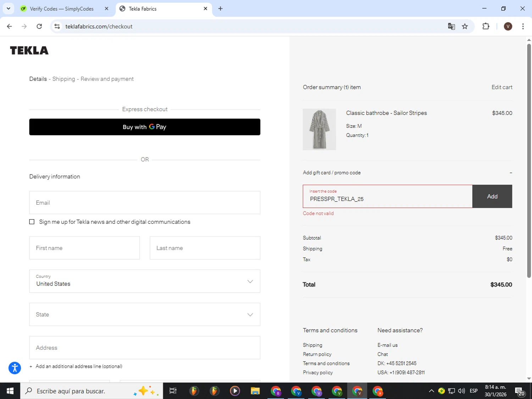Collapse Add gift card / promo code section
The width and height of the screenshot is (532, 399).
coord(511,173)
